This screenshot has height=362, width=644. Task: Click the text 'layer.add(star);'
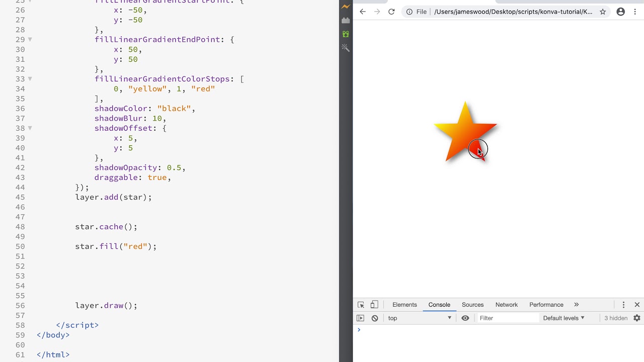[x=114, y=197]
